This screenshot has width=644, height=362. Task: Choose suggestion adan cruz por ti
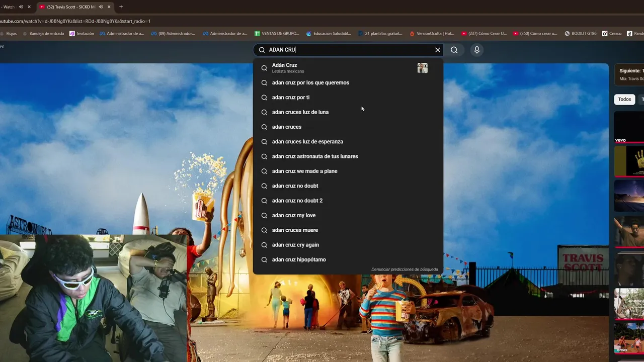(x=348, y=98)
